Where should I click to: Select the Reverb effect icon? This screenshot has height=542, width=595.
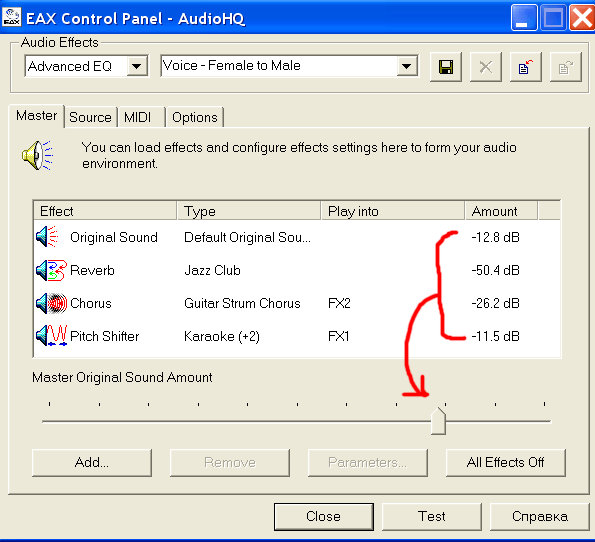[x=51, y=270]
